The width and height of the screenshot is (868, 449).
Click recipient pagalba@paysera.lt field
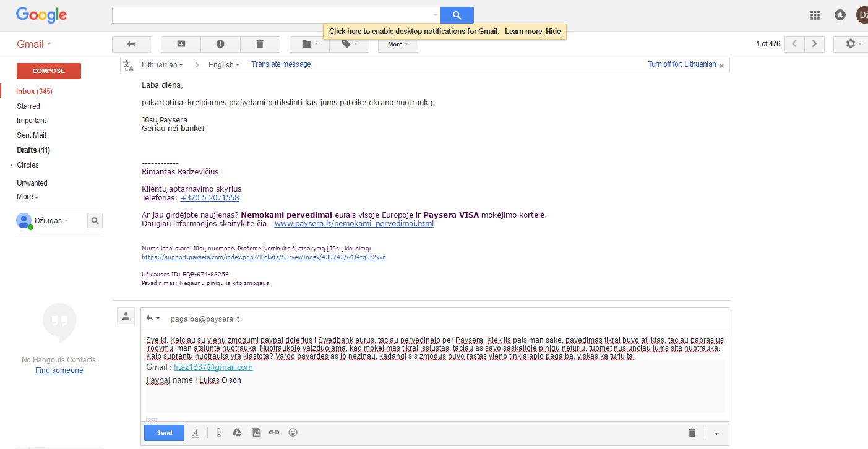pos(205,319)
